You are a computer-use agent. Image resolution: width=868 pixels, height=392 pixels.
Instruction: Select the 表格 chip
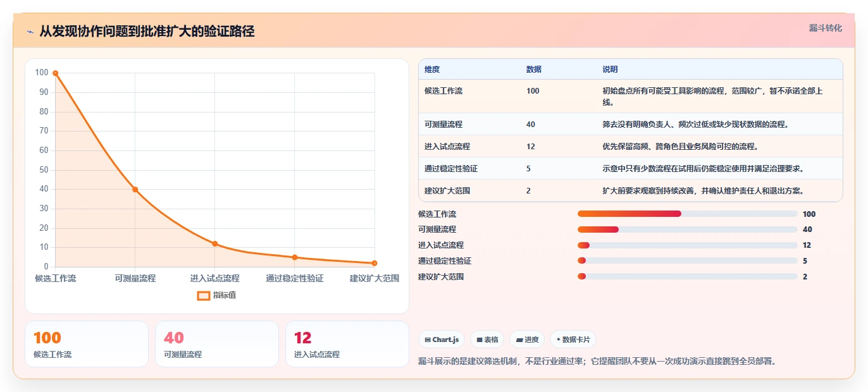487,340
